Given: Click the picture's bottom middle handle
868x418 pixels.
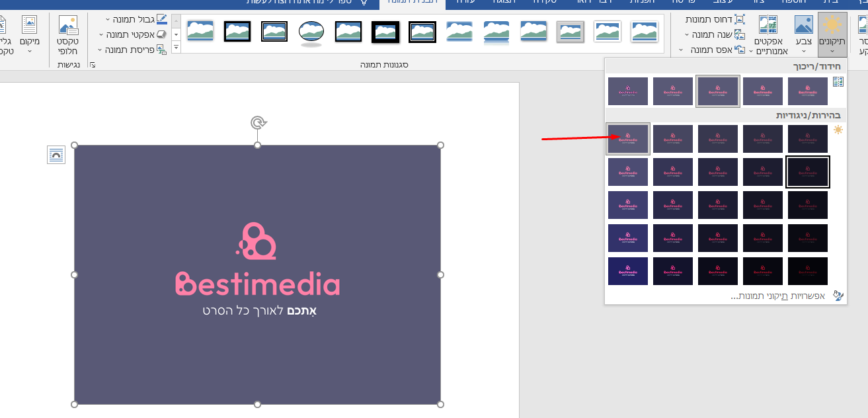Looking at the screenshot, I should click(258, 404).
